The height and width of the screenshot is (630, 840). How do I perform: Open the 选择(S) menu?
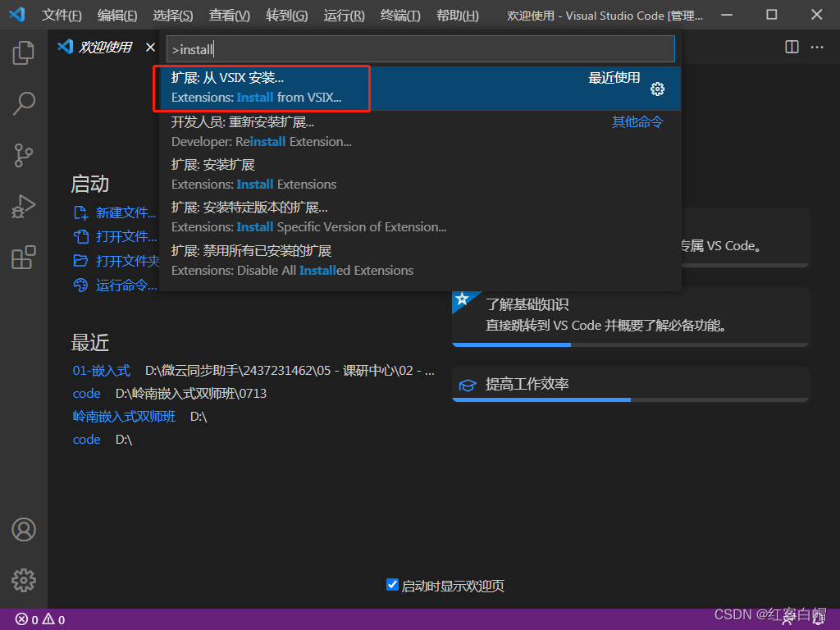click(x=173, y=16)
